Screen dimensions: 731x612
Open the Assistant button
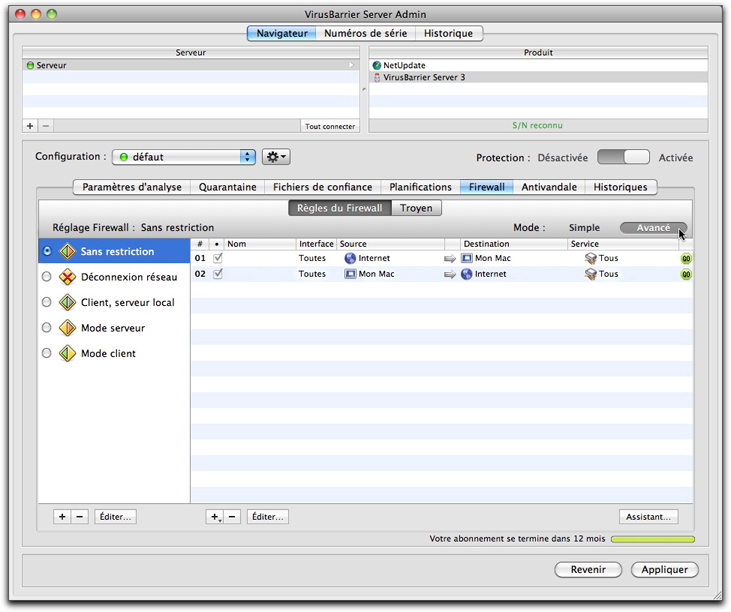click(x=648, y=516)
